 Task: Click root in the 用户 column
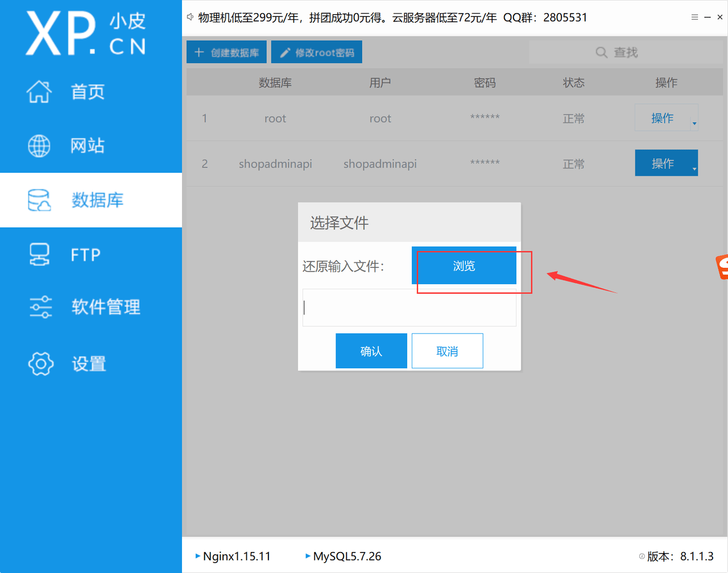pos(380,118)
